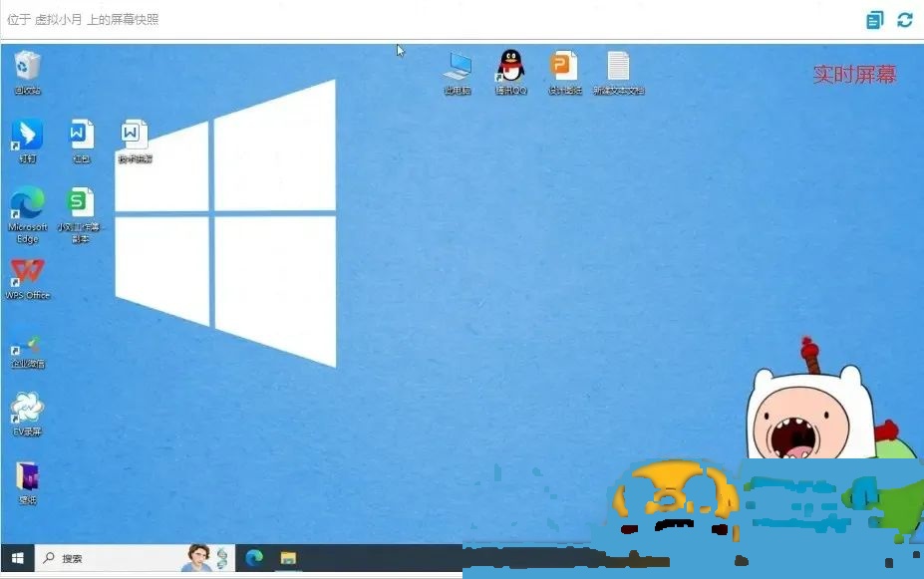Screen dimensions: 924x579
Task: Click the refresh snapshot icon
Action: coord(904,20)
